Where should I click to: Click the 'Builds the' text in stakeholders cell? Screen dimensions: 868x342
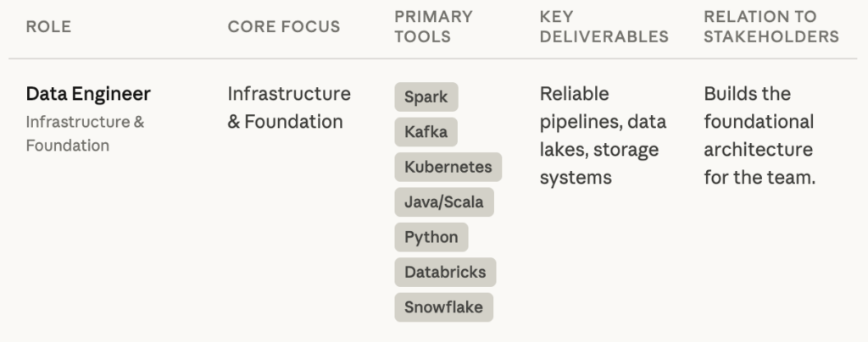coord(747,93)
